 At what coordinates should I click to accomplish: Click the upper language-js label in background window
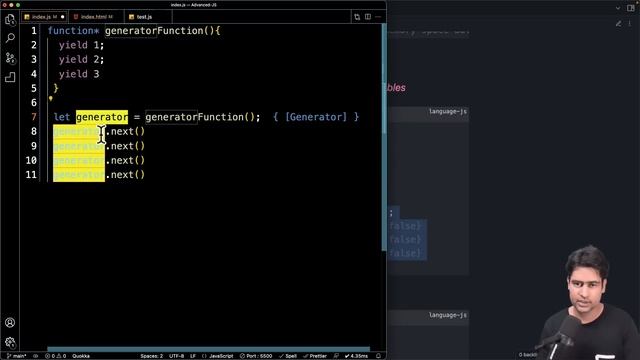[x=448, y=111]
